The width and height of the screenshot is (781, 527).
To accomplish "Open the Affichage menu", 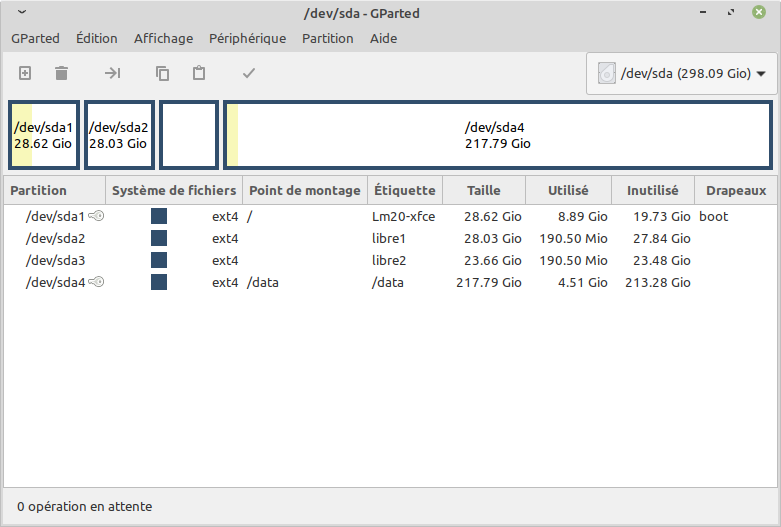I will tap(163, 39).
